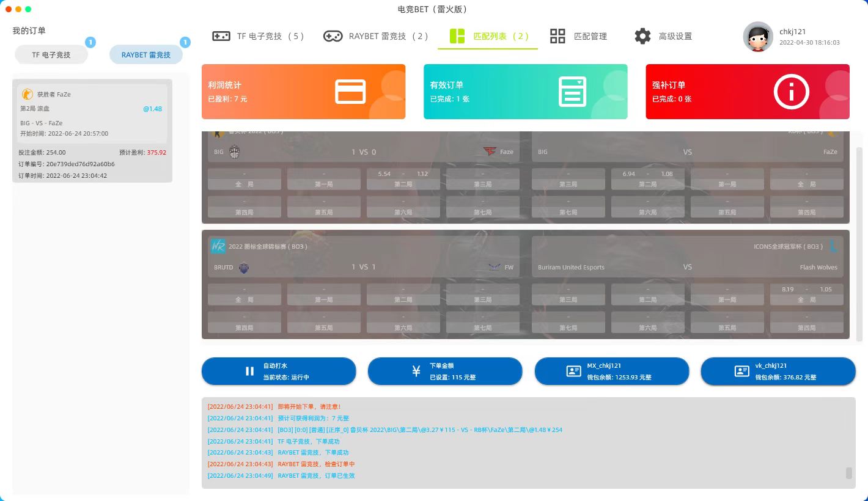Click the BRUTD 1 VS 1 FW score text
Viewport: 868px width, 501px height.
click(x=364, y=267)
